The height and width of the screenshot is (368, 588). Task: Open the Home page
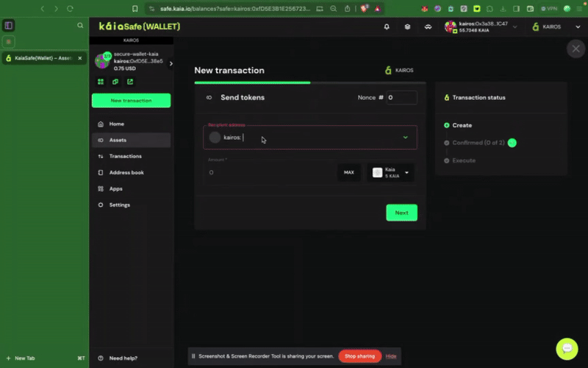(x=131, y=124)
